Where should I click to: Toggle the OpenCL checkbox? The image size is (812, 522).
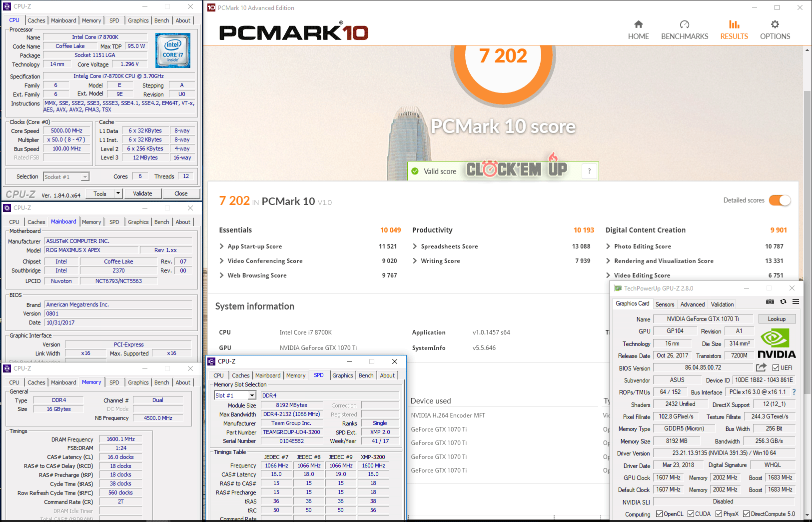(x=660, y=514)
